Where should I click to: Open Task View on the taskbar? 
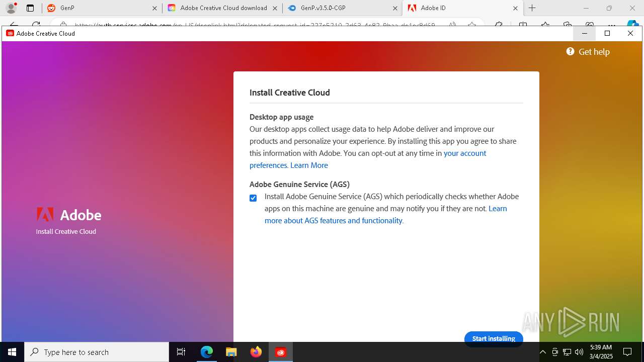(x=182, y=352)
